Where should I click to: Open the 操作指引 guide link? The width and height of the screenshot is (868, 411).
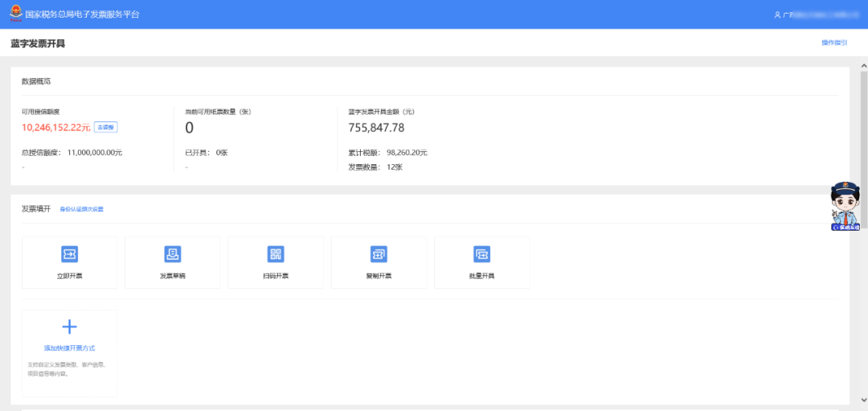834,43
